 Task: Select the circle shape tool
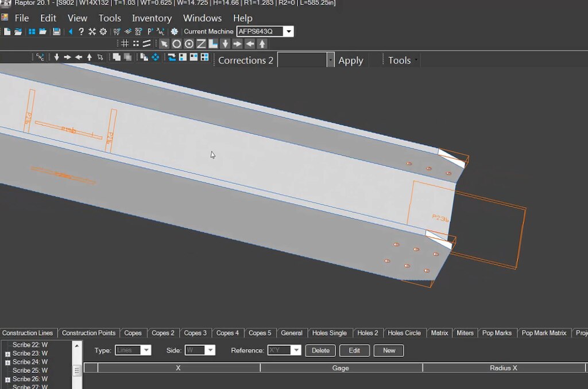click(x=176, y=44)
